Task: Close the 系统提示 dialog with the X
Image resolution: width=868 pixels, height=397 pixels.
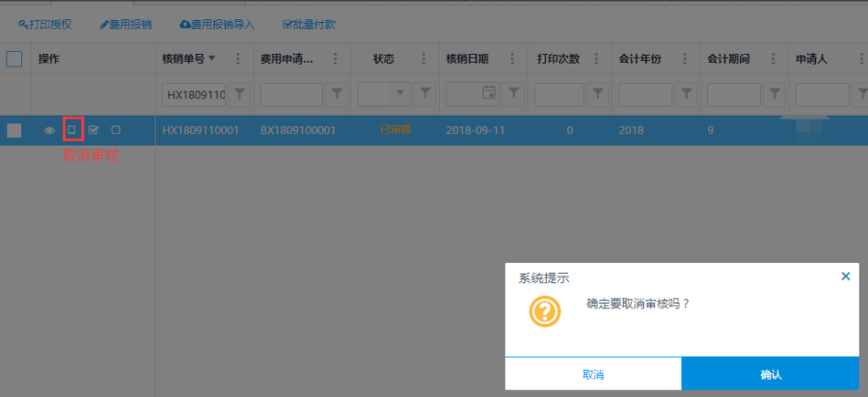Action: [x=846, y=277]
